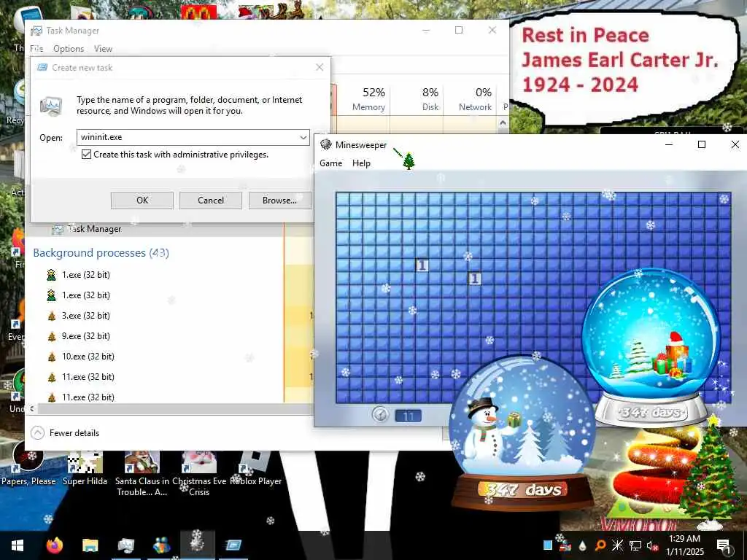Click the muted volume tray icon
Viewport: 747px width, 560px height.
(651, 545)
